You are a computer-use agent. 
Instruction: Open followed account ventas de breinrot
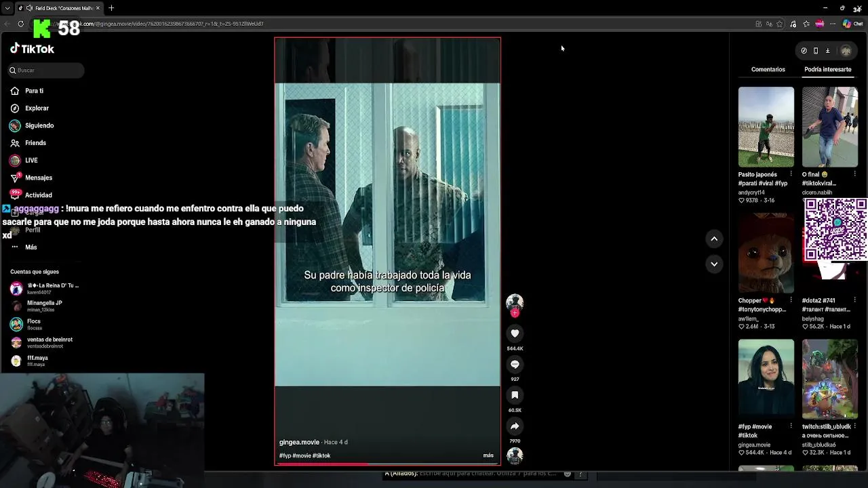pos(50,342)
